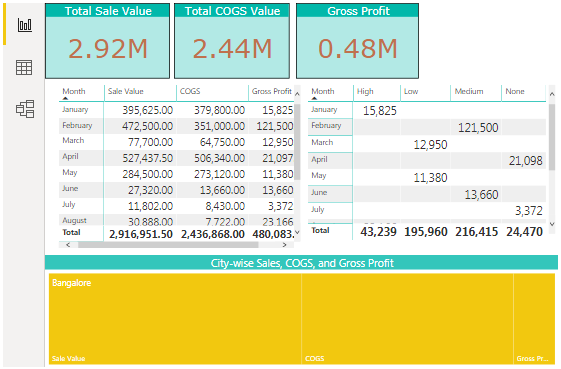The width and height of the screenshot is (561, 369).
Task: Select the Total Sale Value card
Action: coord(107,41)
